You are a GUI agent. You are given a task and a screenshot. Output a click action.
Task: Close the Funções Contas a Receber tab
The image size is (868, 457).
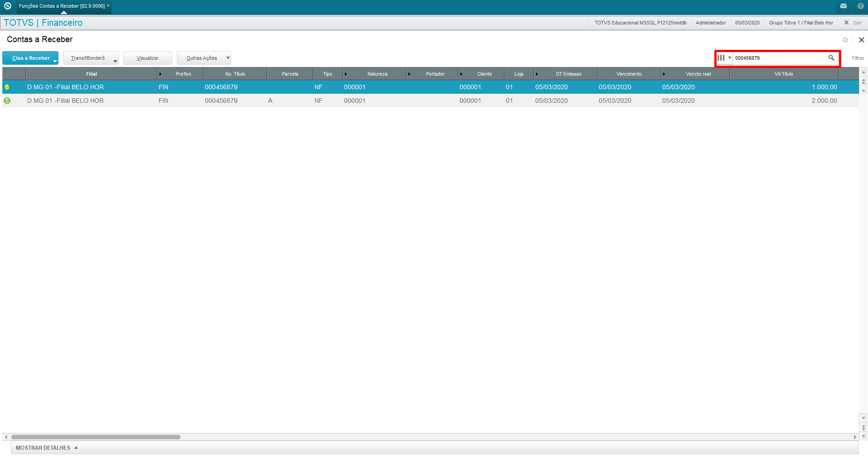(108, 6)
